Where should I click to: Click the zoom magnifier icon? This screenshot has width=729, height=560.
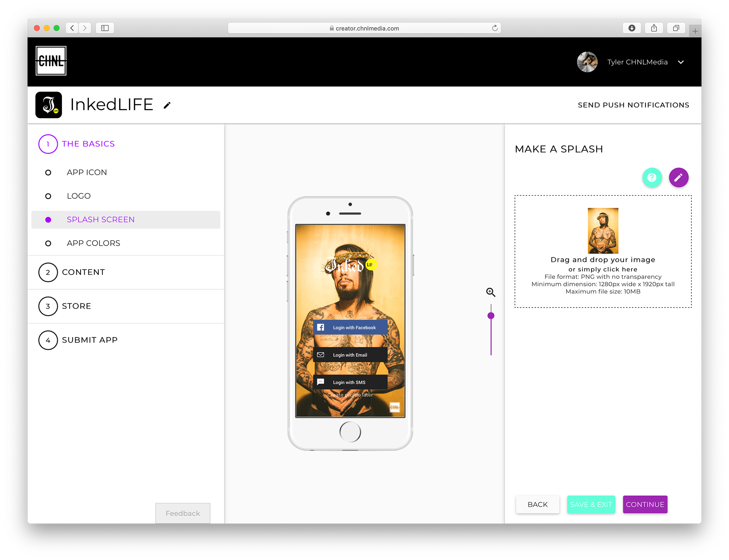tap(491, 292)
